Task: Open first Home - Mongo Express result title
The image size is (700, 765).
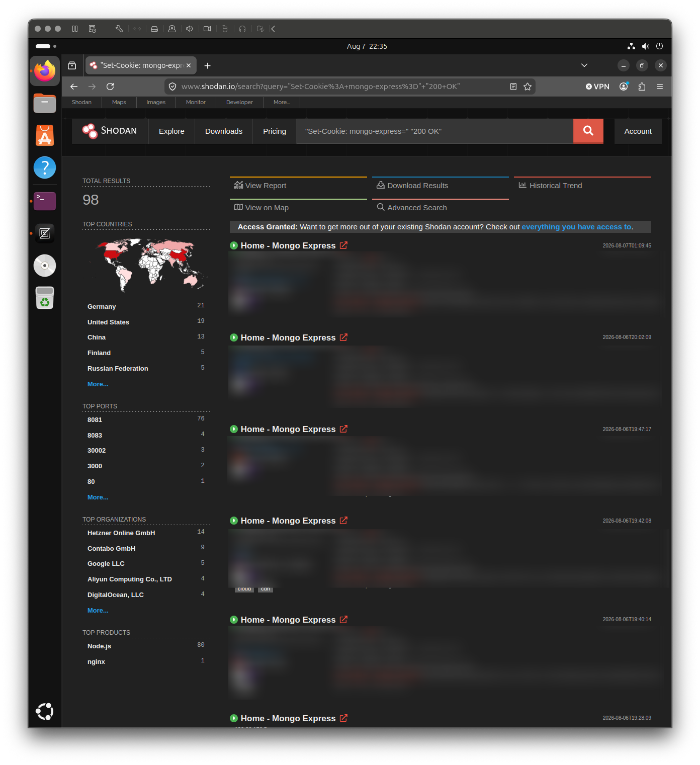Action: click(288, 245)
